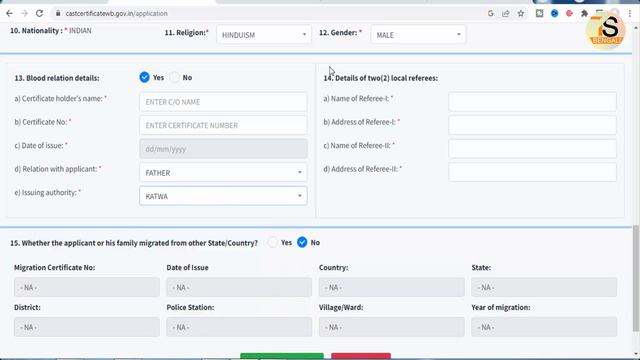Open Issuing authority dropdown KATWA
The height and width of the screenshot is (360, 640).
click(223, 196)
